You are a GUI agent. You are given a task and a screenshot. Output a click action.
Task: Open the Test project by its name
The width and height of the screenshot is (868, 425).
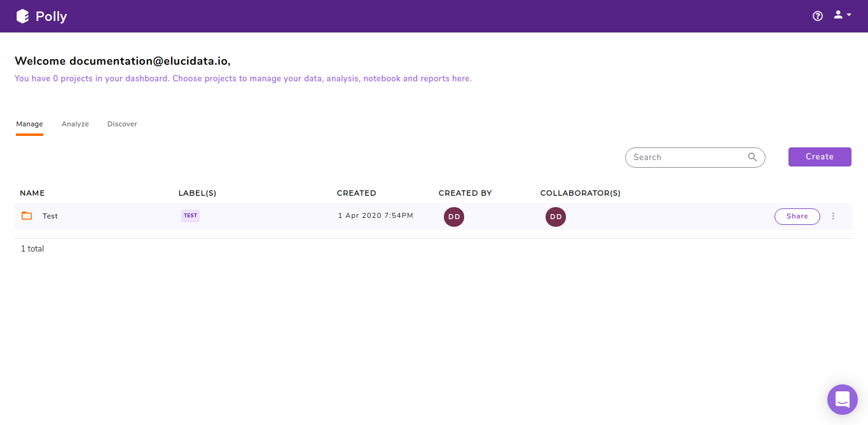coord(50,215)
